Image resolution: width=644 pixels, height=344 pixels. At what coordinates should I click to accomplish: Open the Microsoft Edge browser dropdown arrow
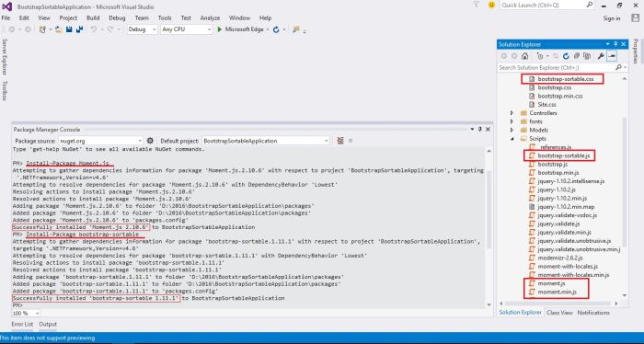tap(268, 29)
